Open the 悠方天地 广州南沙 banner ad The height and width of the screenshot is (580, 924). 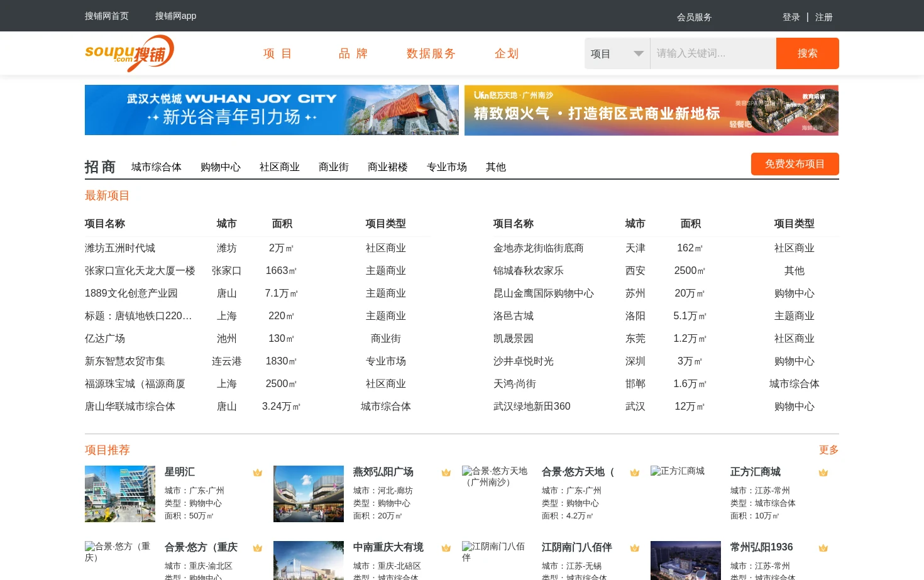click(x=651, y=110)
